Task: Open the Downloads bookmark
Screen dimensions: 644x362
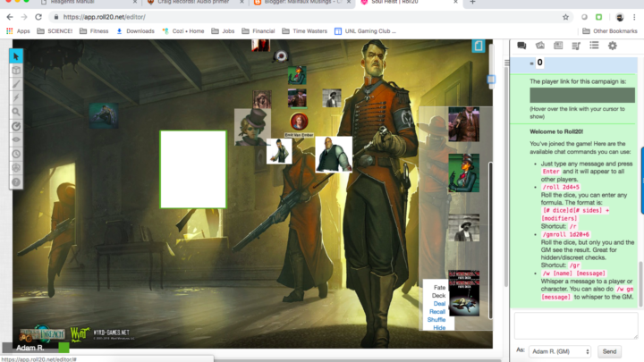Action: click(135, 31)
